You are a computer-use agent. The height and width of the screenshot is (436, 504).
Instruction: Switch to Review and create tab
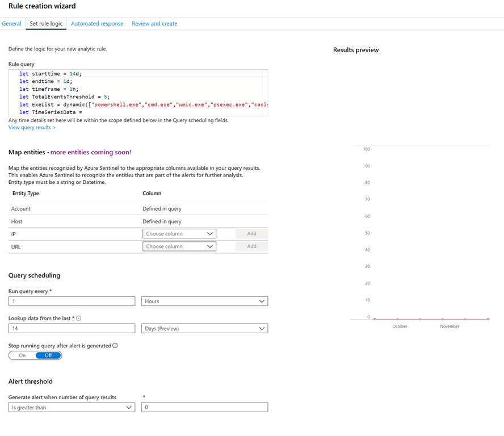(x=154, y=24)
